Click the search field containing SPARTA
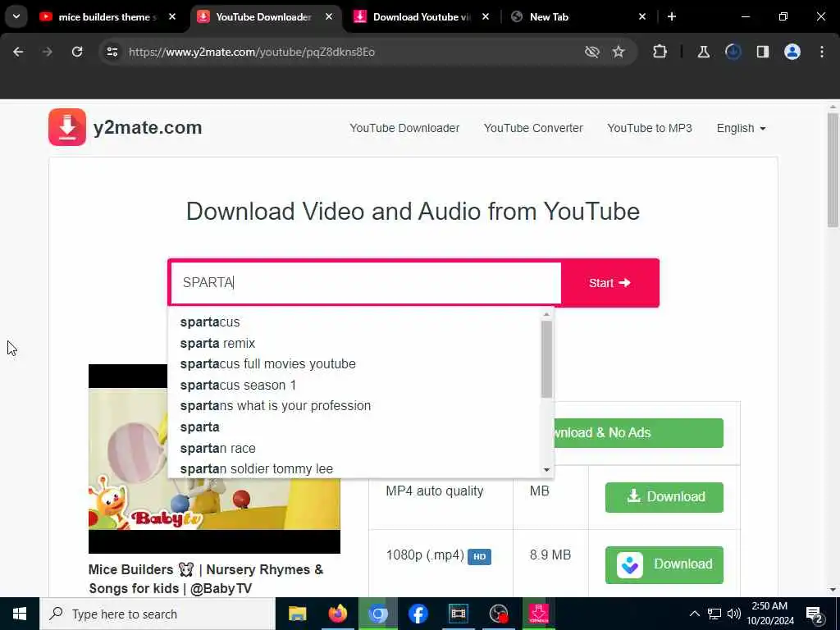The width and height of the screenshot is (840, 630). pos(365,283)
